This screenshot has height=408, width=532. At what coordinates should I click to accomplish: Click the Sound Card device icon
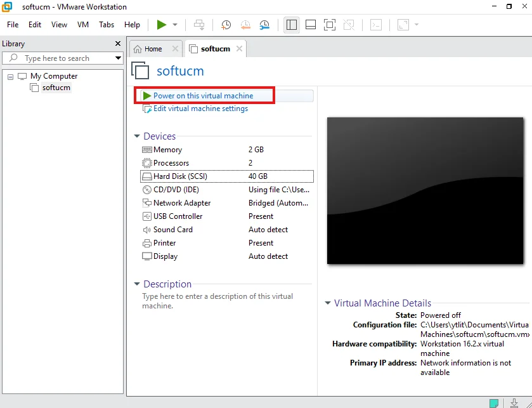click(x=147, y=230)
